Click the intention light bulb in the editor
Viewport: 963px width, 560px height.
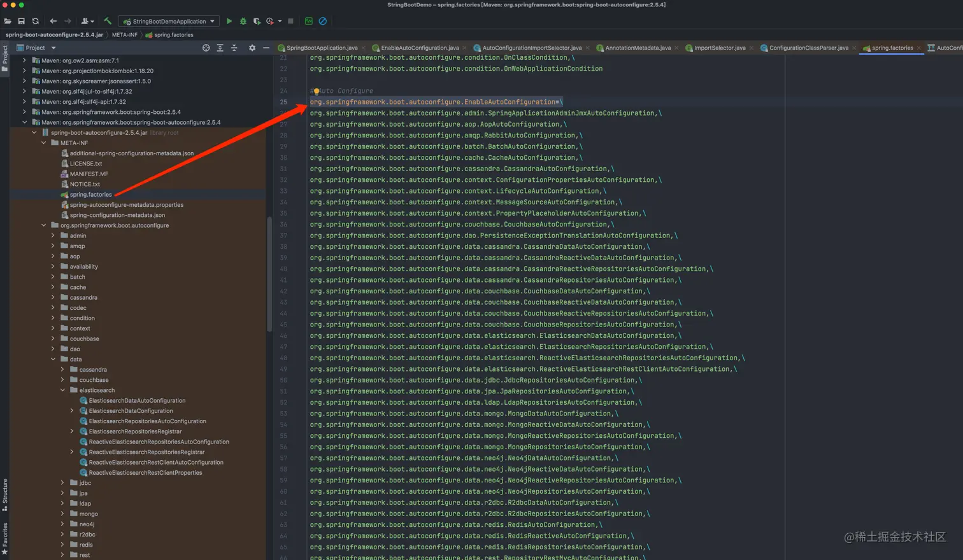(317, 91)
